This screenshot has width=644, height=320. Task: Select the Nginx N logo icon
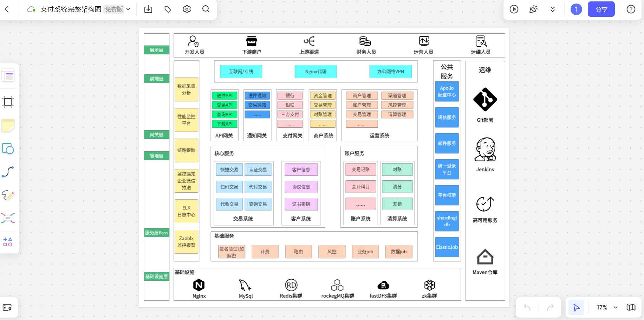[x=199, y=285]
